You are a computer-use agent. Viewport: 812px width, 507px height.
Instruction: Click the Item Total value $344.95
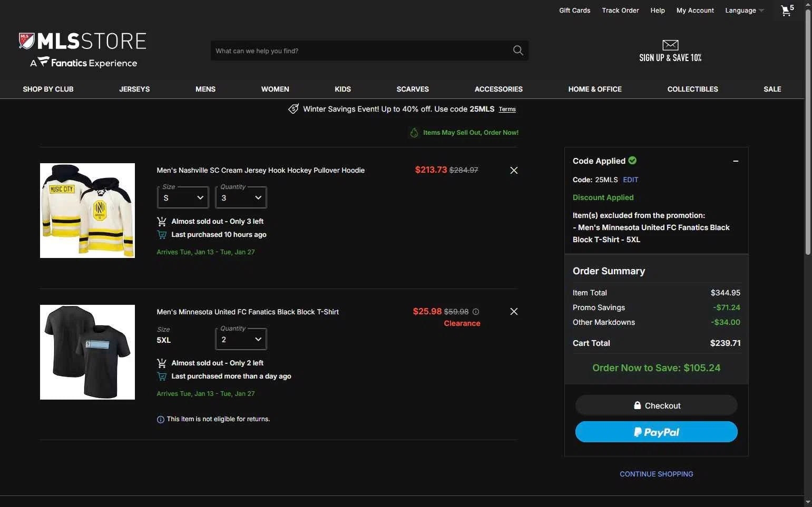[x=726, y=293]
